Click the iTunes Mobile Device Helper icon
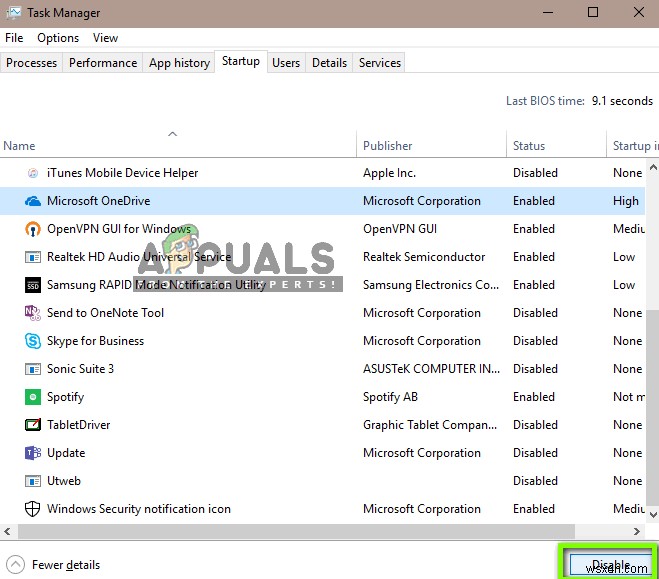659x579 pixels. coord(33,173)
